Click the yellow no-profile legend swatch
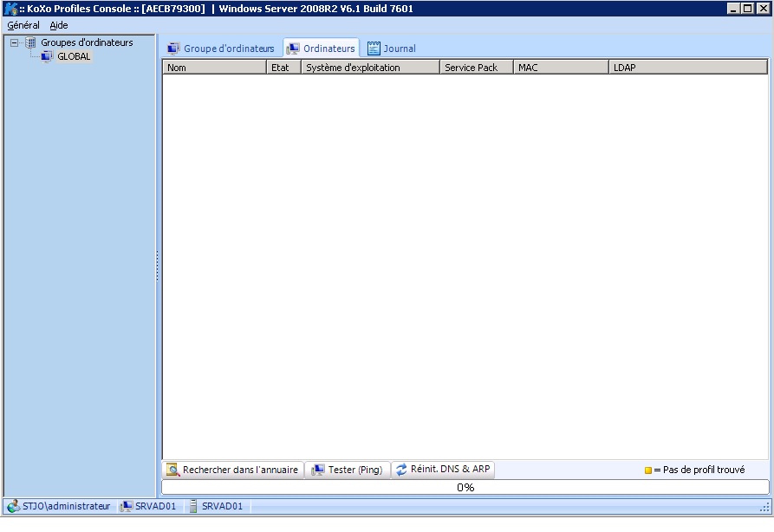This screenshot has height=532, width=774. coord(648,470)
